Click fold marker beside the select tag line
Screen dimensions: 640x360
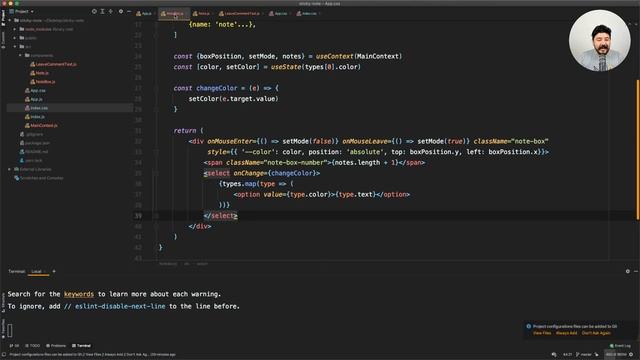[156, 173]
